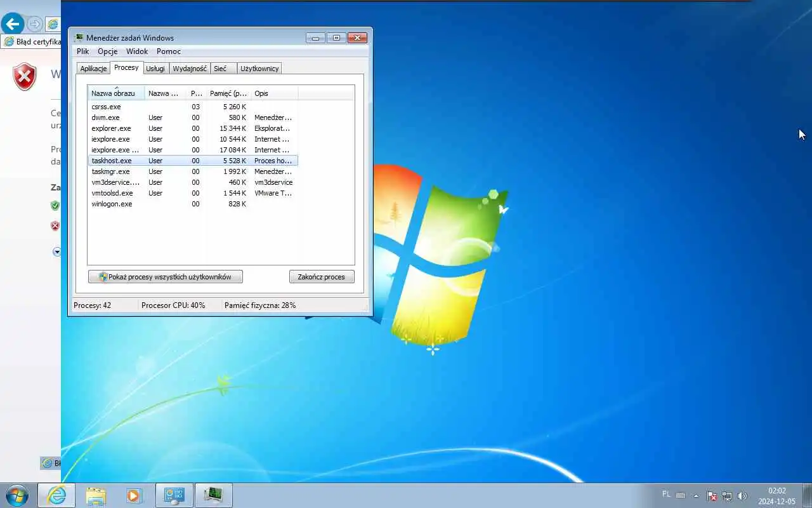Click the PL language indicator

pos(666,493)
